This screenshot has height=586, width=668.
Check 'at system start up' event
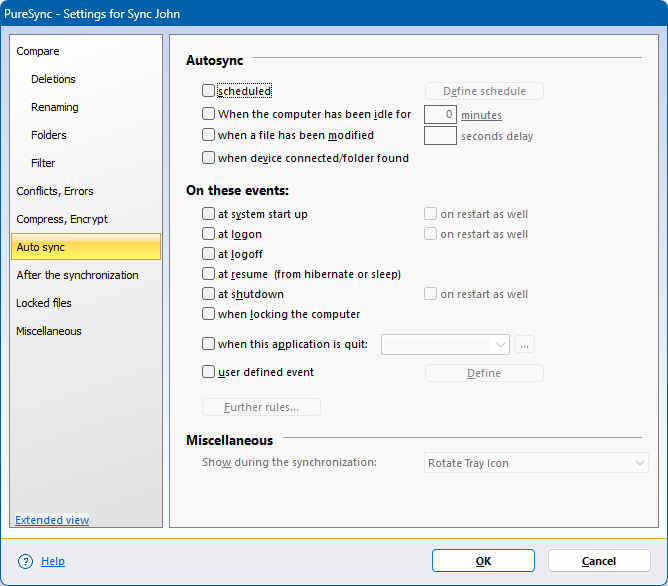click(x=208, y=213)
